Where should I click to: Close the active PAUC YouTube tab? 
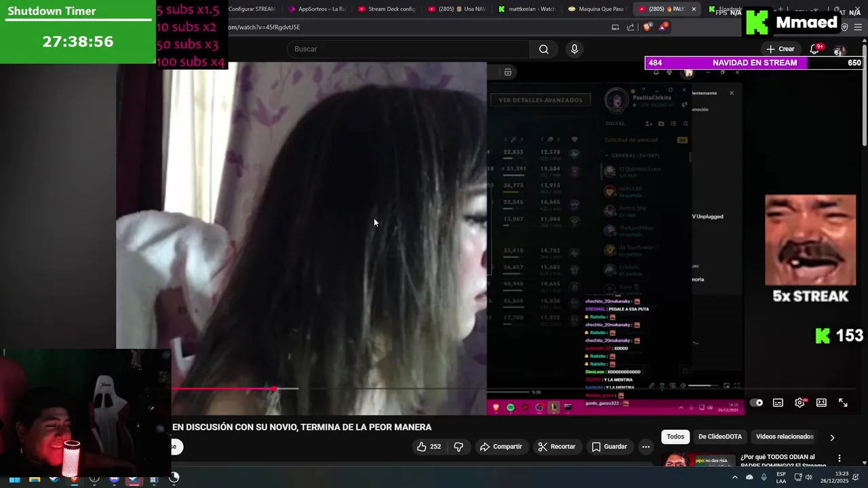click(694, 9)
